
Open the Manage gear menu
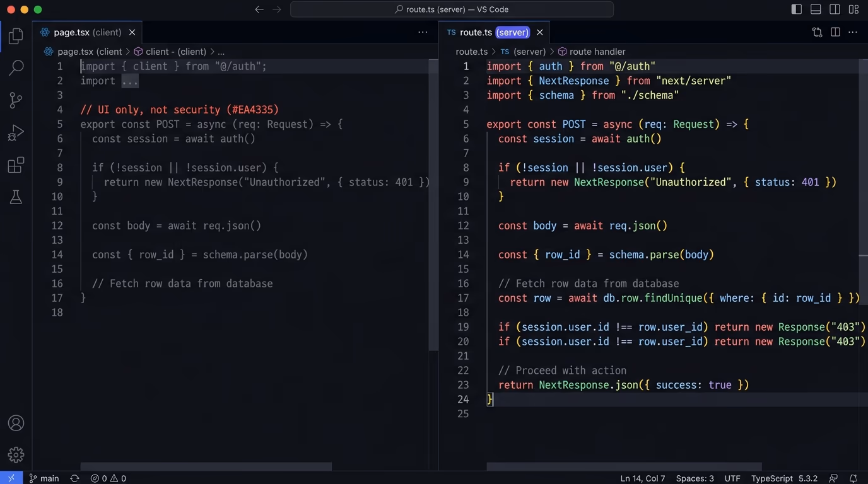point(16,454)
